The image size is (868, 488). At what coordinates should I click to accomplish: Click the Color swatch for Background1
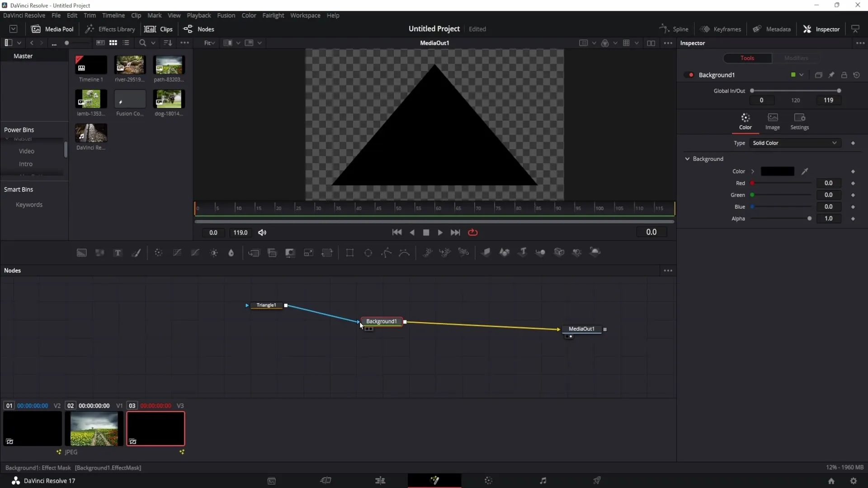point(778,171)
